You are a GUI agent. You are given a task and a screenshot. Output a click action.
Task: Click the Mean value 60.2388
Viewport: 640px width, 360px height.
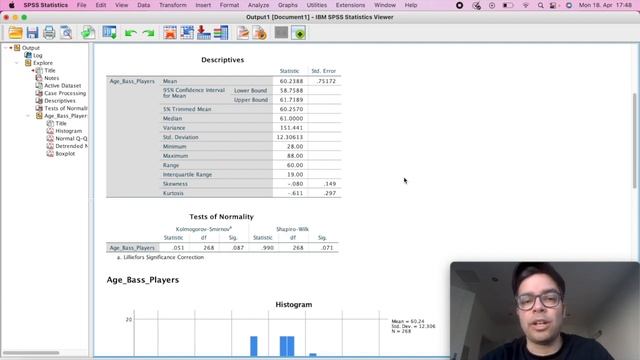click(x=291, y=81)
